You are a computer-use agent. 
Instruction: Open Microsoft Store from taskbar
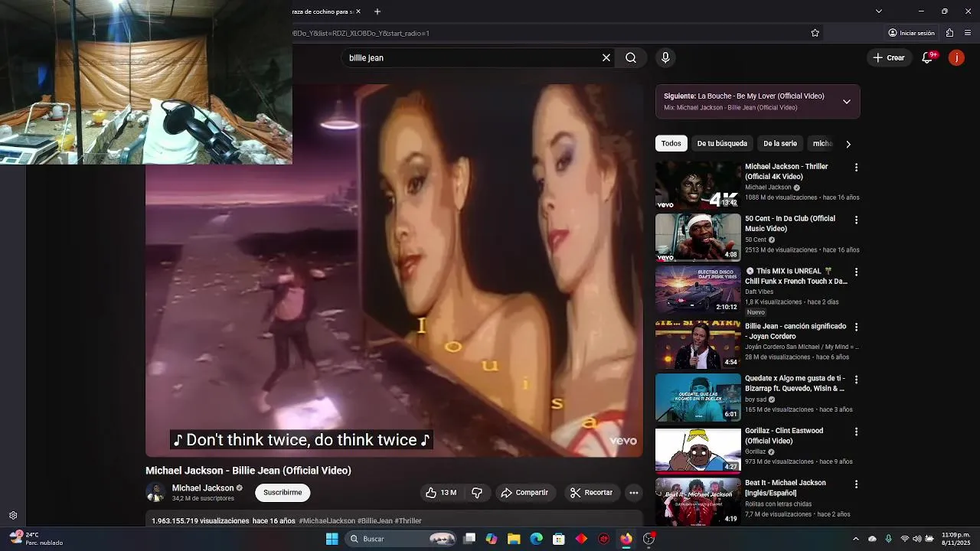[x=559, y=539]
